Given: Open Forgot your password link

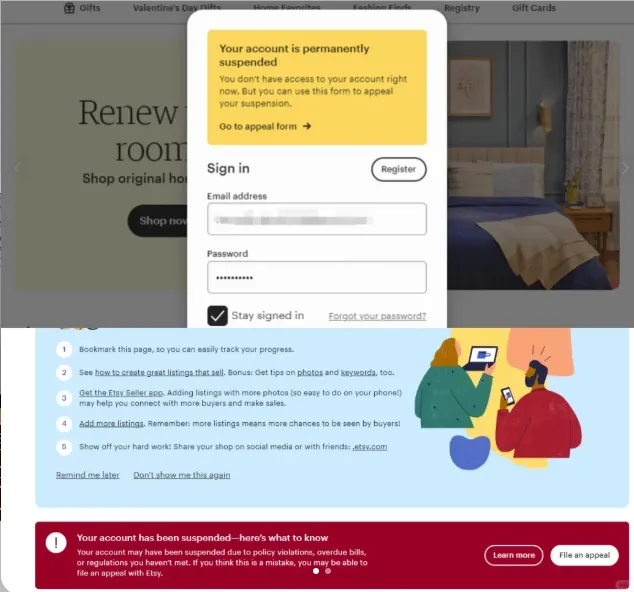Looking at the screenshot, I should [x=377, y=316].
